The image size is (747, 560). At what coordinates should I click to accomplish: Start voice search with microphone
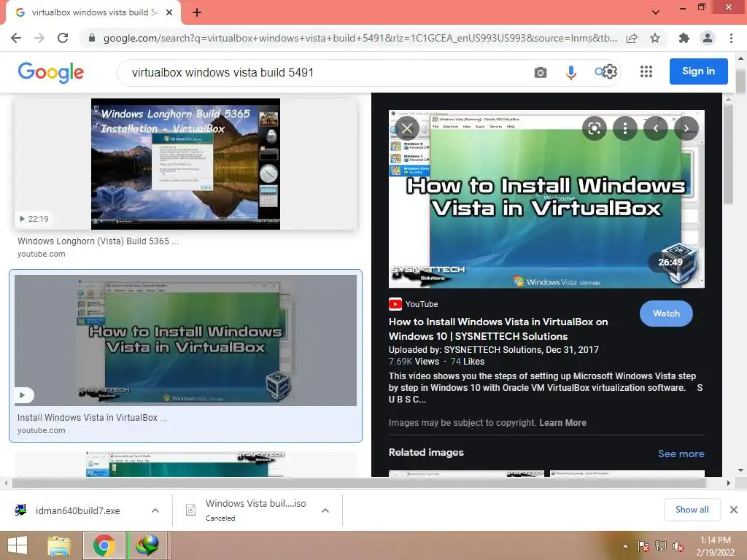[570, 72]
